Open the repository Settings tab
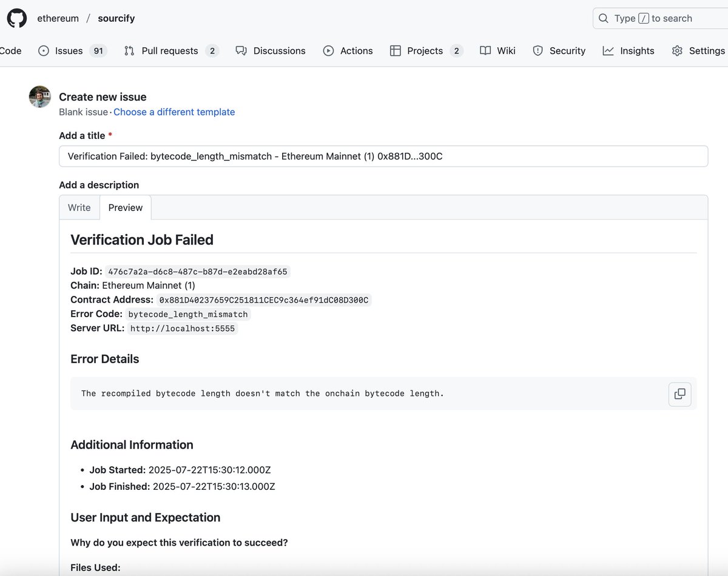 (x=698, y=51)
